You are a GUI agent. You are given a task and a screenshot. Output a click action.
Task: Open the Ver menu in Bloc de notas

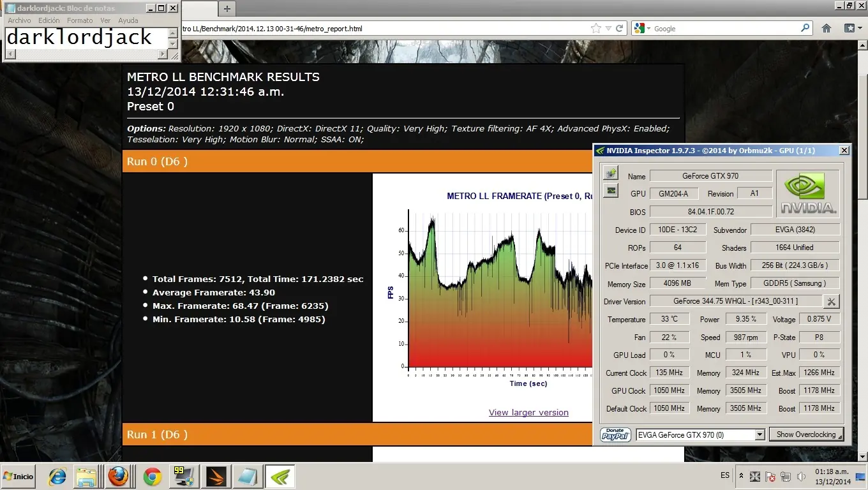click(x=105, y=20)
